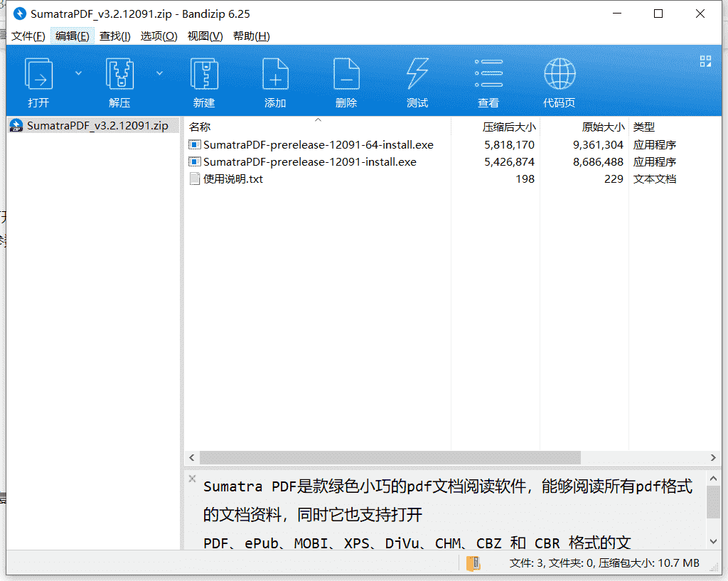The image size is (728, 581).
Task: Minimize the Bandizip window
Action: 617,14
